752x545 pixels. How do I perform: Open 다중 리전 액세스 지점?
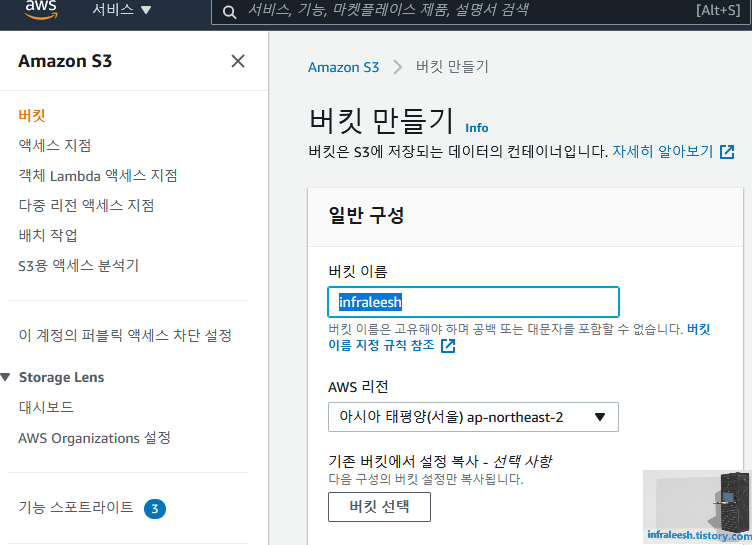pos(86,205)
